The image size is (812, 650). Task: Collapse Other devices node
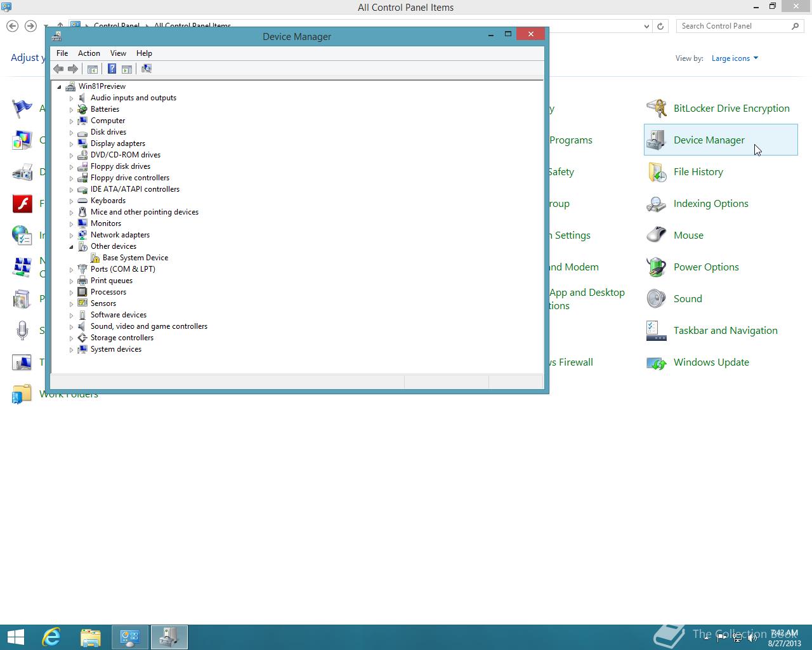72,246
